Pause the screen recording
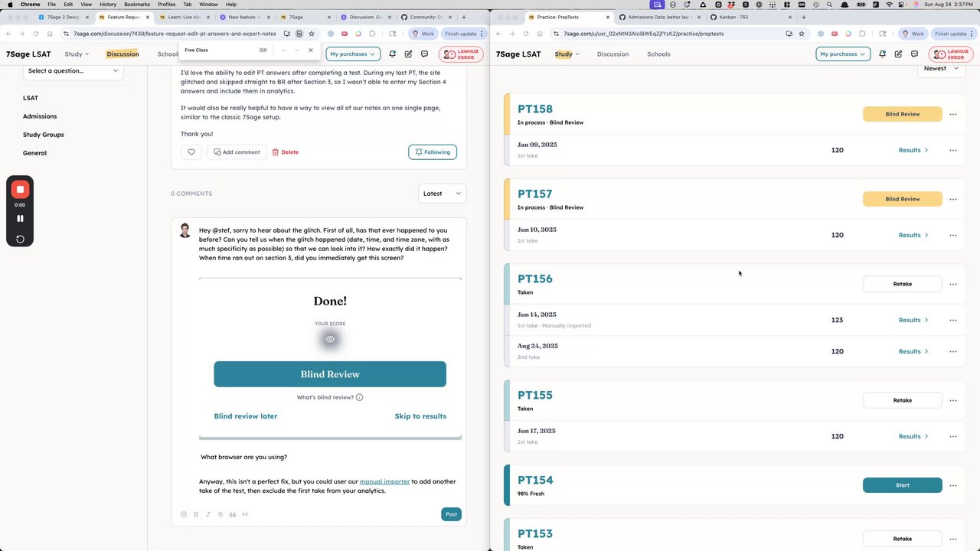 [x=20, y=218]
